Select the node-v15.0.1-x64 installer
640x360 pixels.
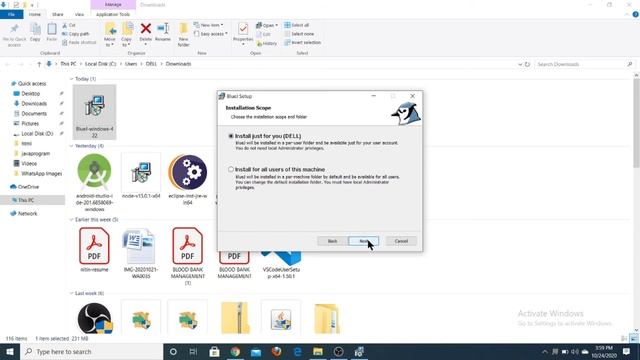tap(141, 176)
